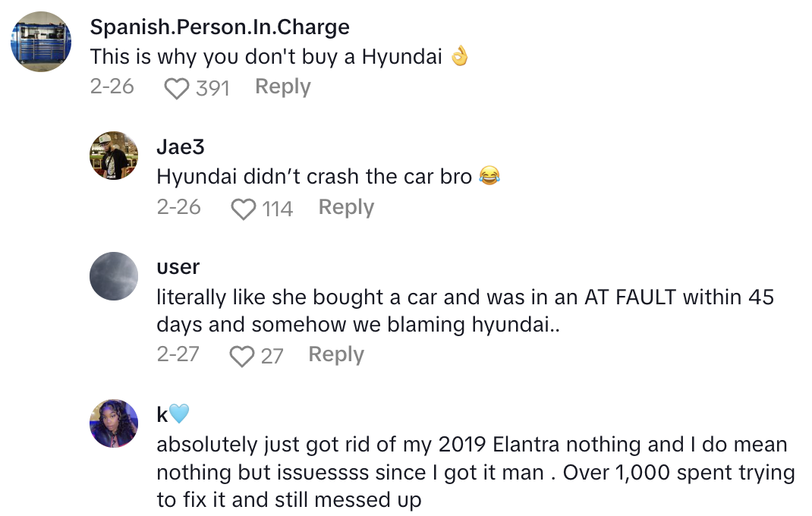View the gray avatar of 'user'
Image resolution: width=812 pixels, height=516 pixels.
coord(114,276)
